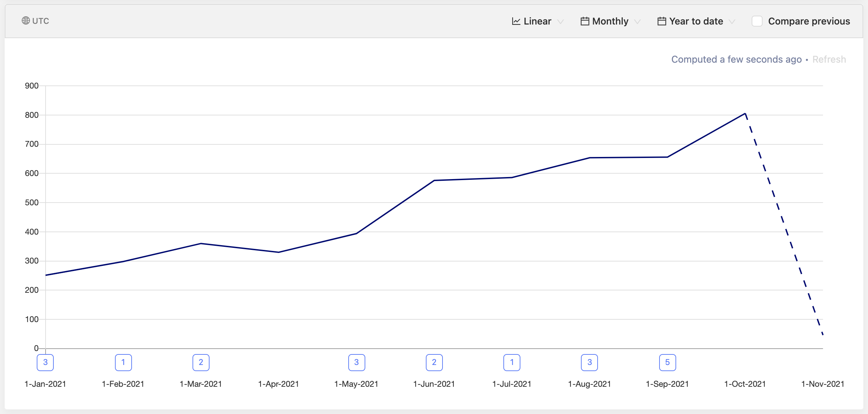Open annotation badge 5 under 1-Sep-2021

667,363
